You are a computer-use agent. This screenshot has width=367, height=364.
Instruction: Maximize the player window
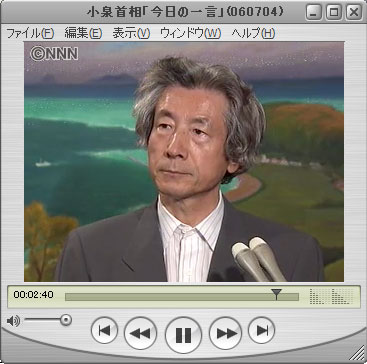click(x=334, y=13)
